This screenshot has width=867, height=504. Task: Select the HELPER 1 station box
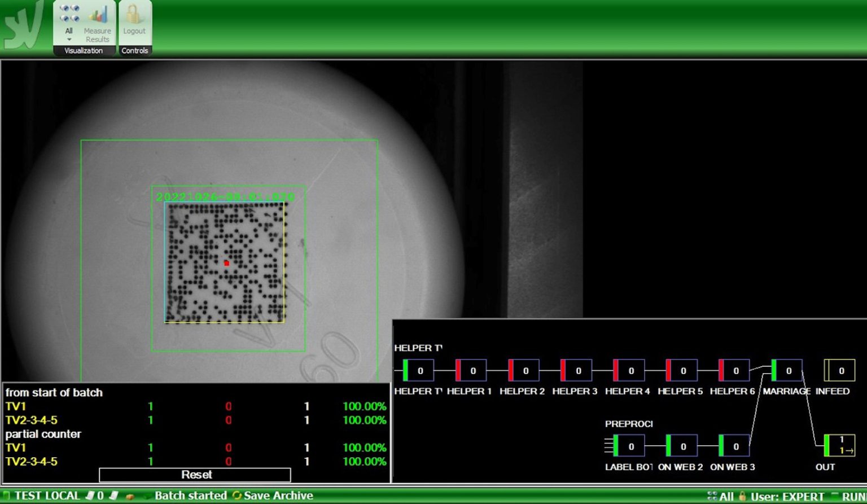(x=471, y=371)
